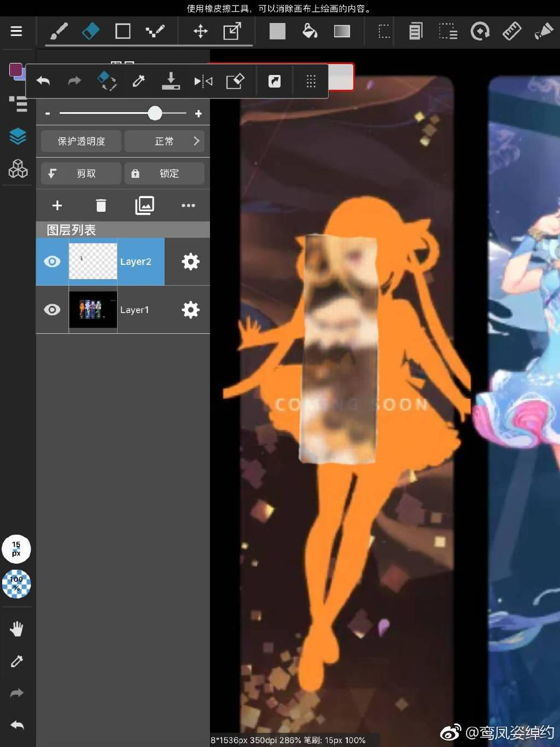The height and width of the screenshot is (747, 560).
Task: Click the Layer1 name label
Action: [x=135, y=310]
